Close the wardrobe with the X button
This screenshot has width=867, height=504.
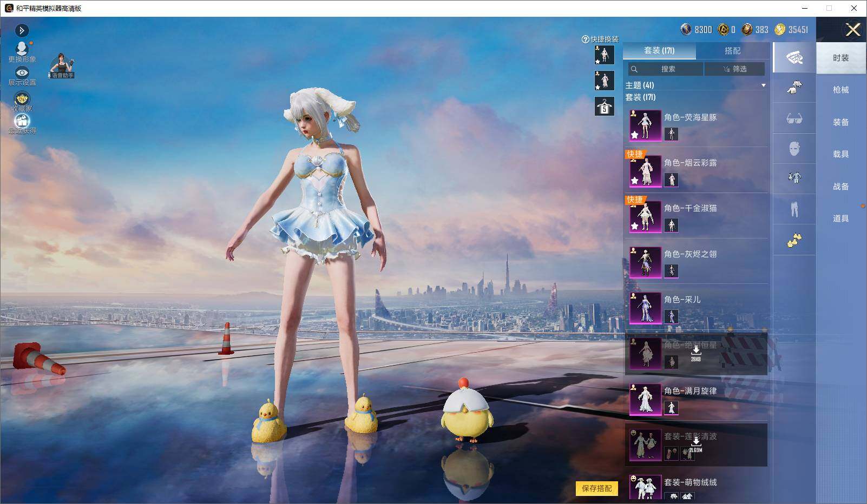coord(853,30)
